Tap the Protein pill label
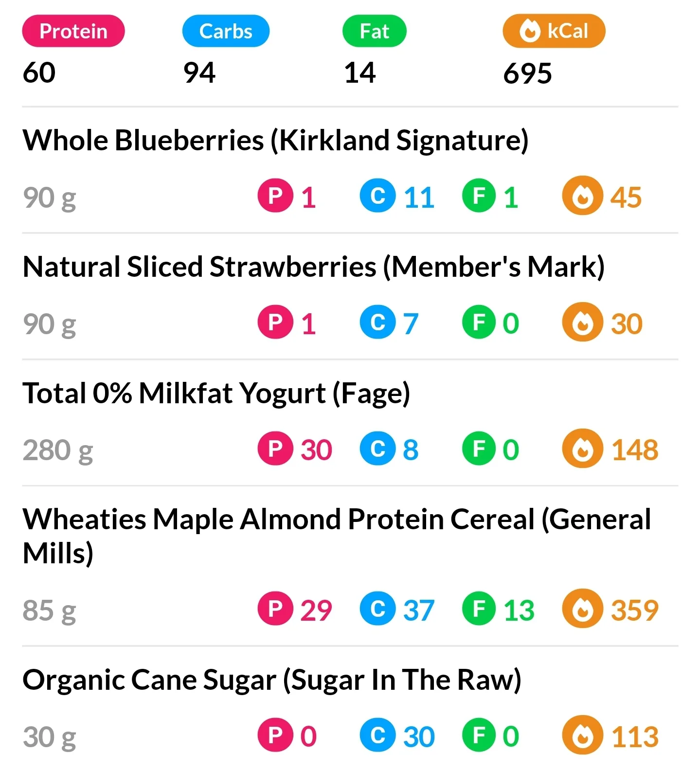Image resolution: width=700 pixels, height=771 pixels. tap(73, 31)
